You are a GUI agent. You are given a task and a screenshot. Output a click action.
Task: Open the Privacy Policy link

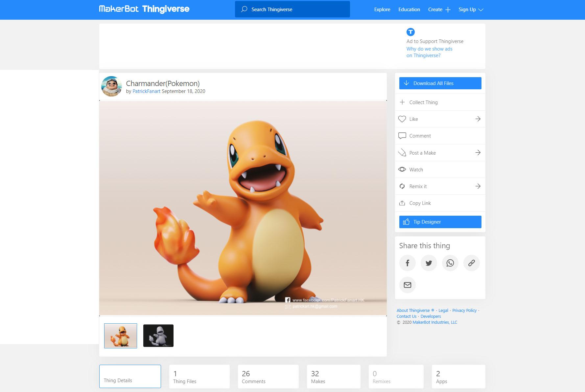[464, 310]
